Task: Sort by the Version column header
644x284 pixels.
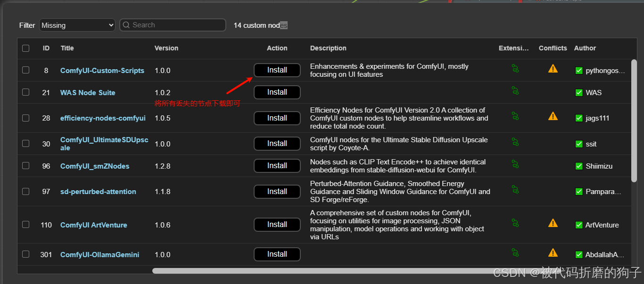Action: pos(166,48)
